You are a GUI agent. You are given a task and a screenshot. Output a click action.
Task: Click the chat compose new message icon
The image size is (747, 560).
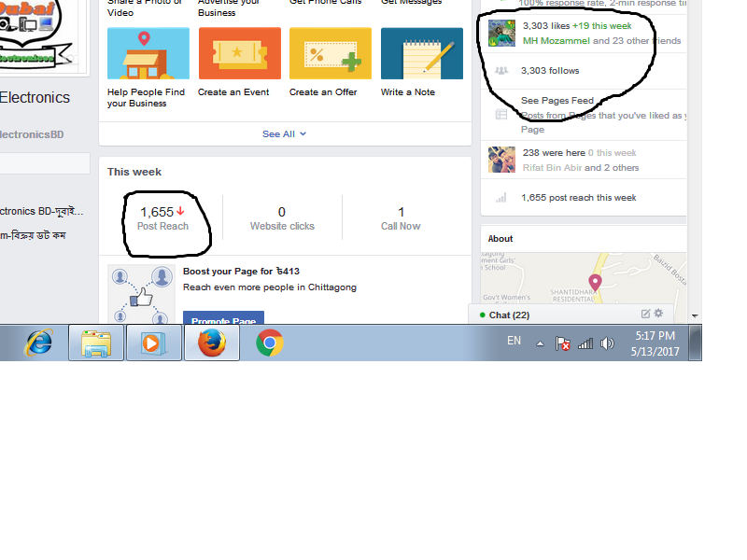[x=645, y=314]
